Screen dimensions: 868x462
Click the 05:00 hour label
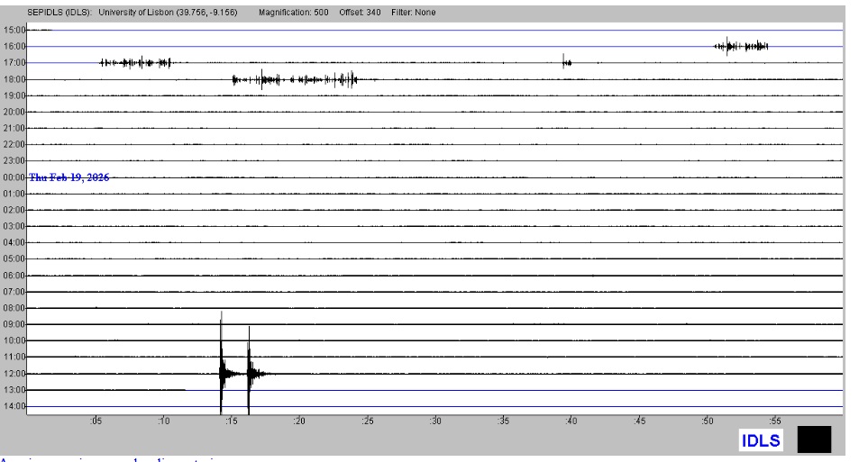14,258
